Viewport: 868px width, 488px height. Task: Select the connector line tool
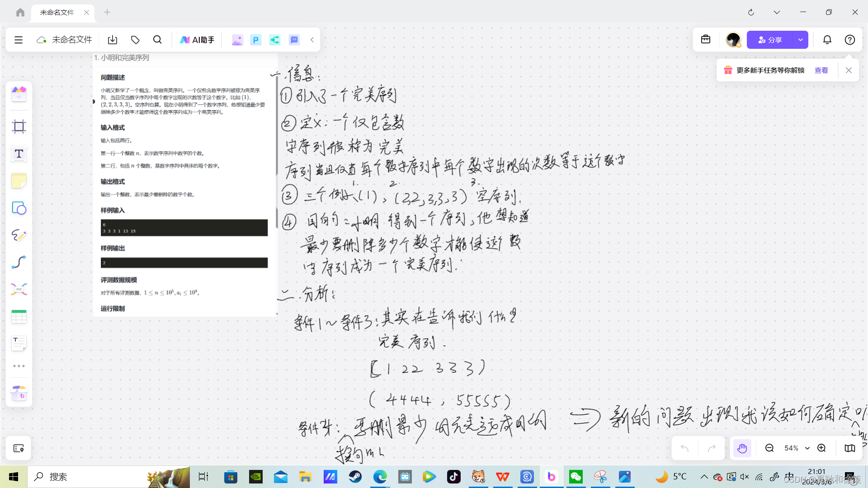19,263
